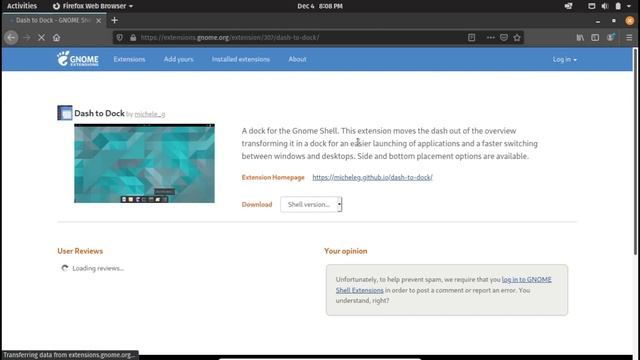Open page actions three-dots menu
The width and height of the screenshot is (640, 360).
[491, 38]
